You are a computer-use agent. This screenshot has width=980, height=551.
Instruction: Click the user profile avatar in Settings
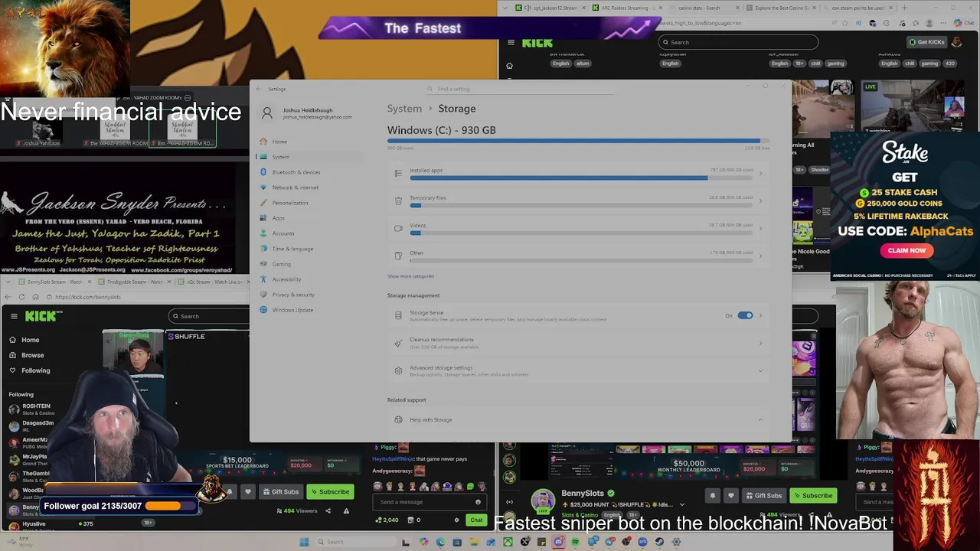pos(267,113)
